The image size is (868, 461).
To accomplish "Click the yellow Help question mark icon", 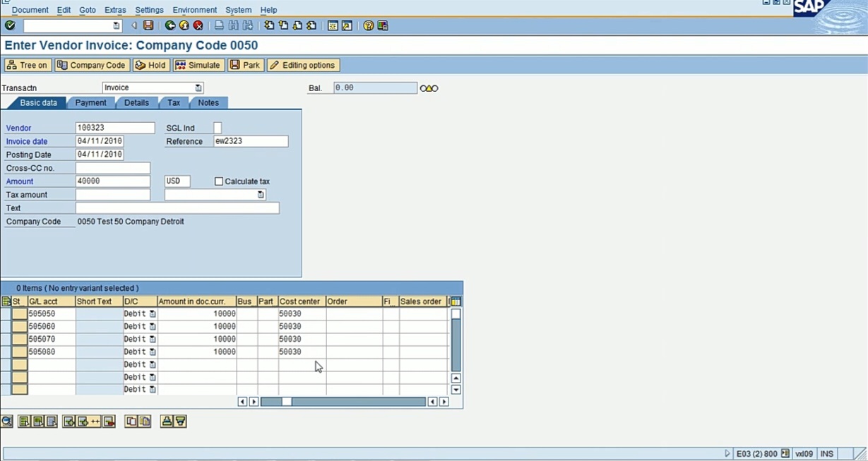I will (x=369, y=25).
